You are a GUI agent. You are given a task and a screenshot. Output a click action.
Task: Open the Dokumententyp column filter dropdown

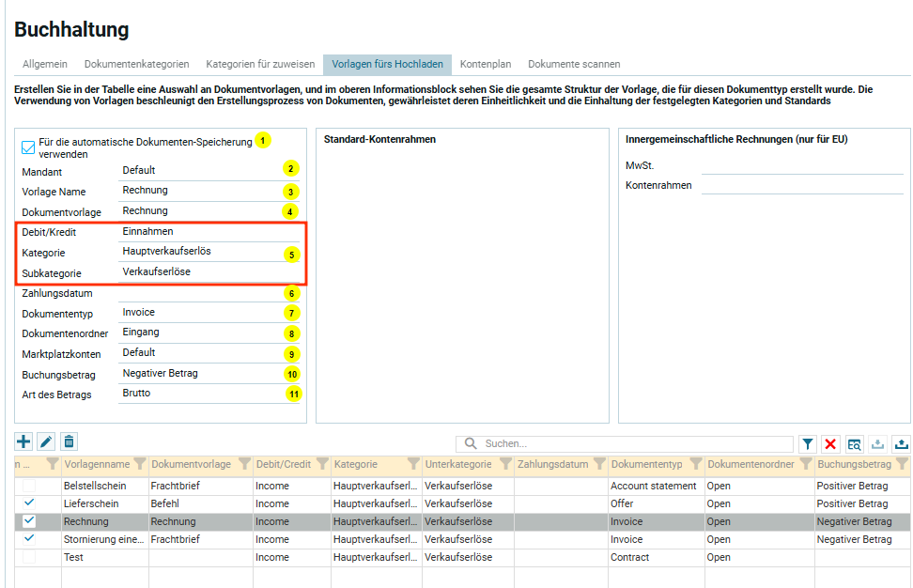693,464
